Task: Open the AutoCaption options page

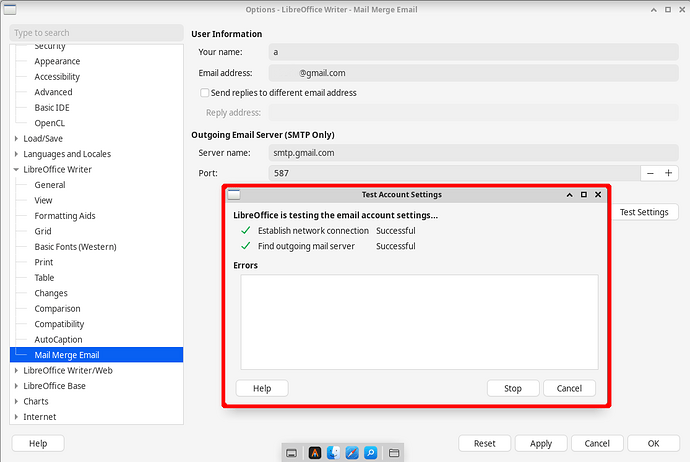Action: 60,340
